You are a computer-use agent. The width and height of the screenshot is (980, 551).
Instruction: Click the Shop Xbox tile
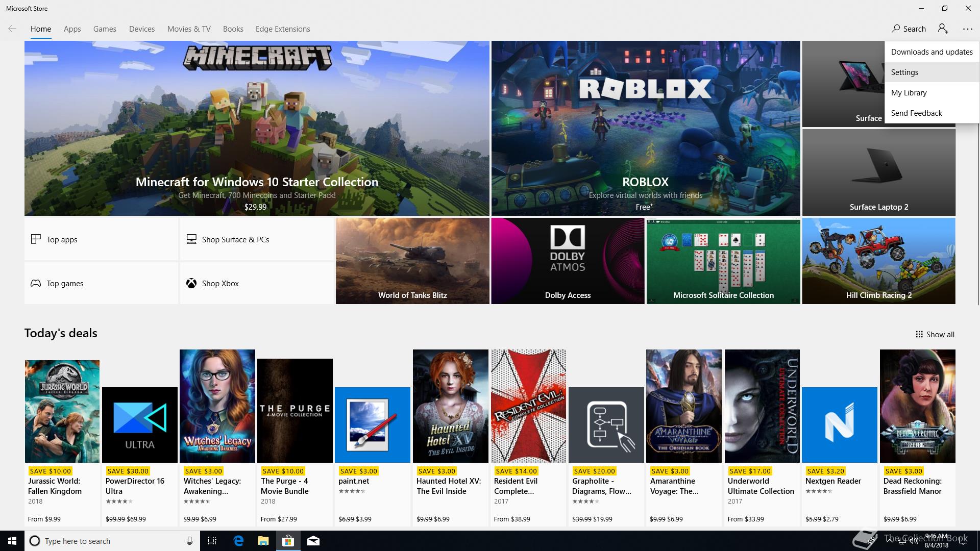257,283
